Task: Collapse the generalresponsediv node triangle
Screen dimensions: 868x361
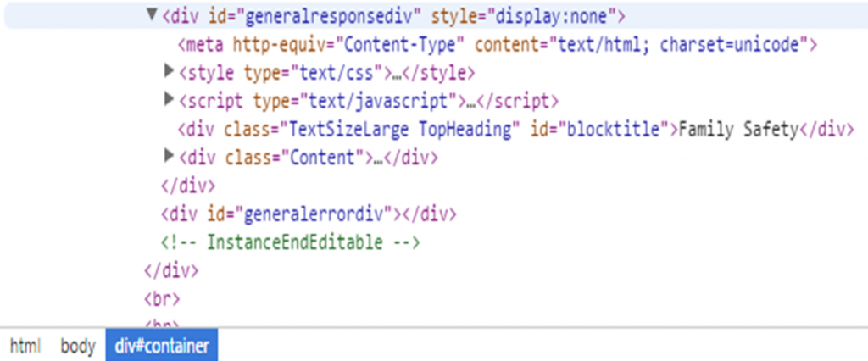Action: pos(152,14)
